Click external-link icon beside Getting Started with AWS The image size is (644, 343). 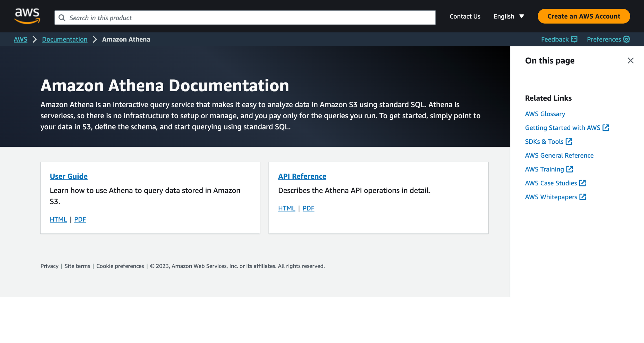606,128
